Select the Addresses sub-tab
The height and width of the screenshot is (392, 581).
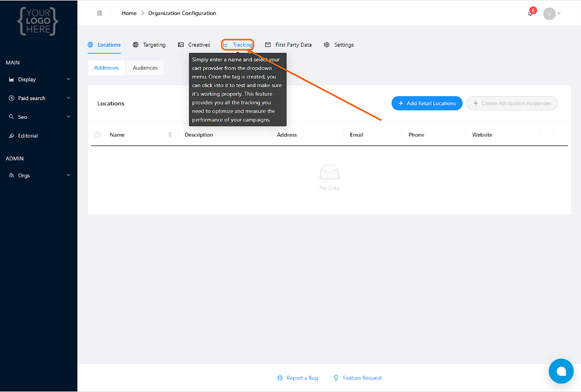106,68
